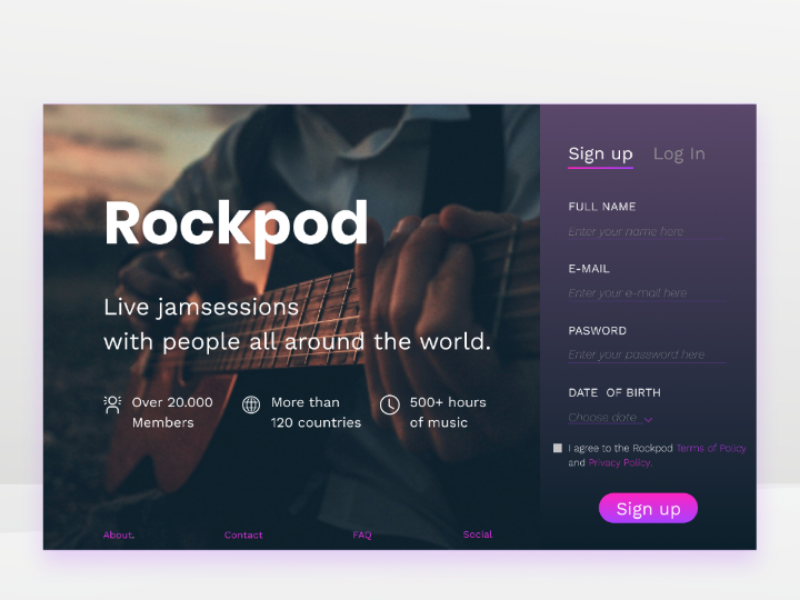Switch to the Log In tab

[679, 154]
